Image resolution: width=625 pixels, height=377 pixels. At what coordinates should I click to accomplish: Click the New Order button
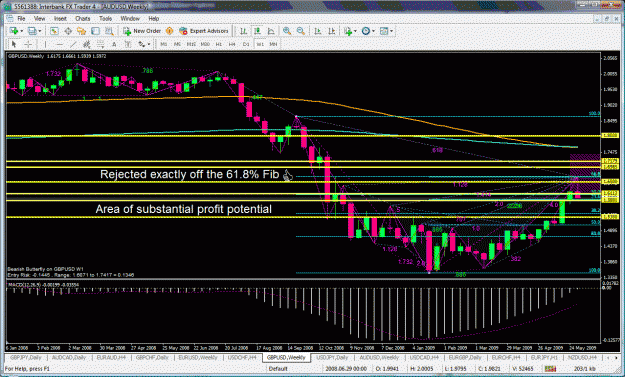click(x=142, y=31)
